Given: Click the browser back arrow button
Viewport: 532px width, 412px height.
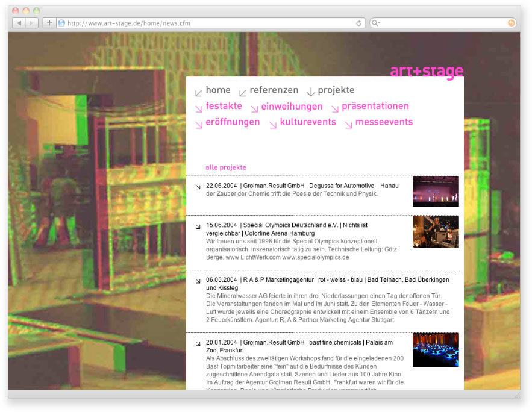Looking at the screenshot, I should click(18, 23).
